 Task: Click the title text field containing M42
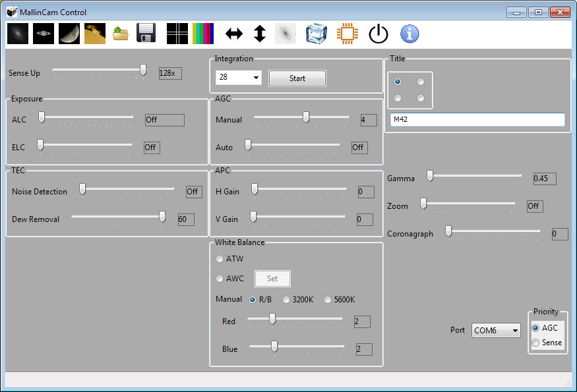(x=477, y=119)
